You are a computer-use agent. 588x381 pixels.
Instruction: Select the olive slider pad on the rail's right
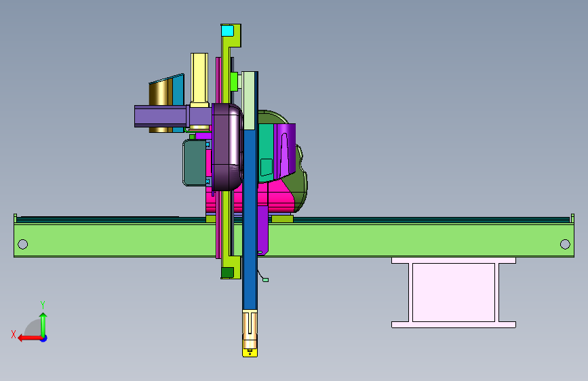(x=282, y=219)
